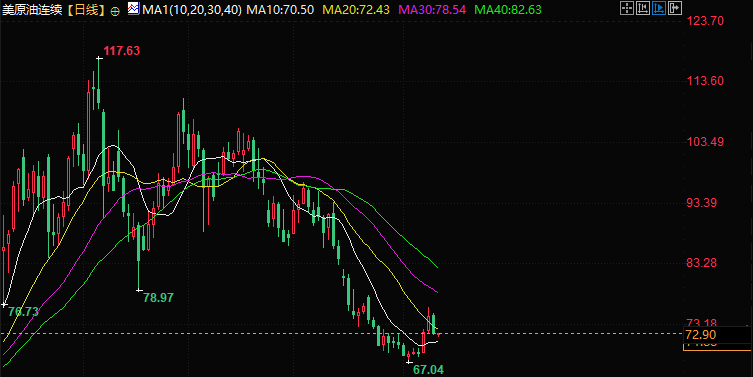
Task: Click the 123.70 top axis value
Action: point(705,21)
